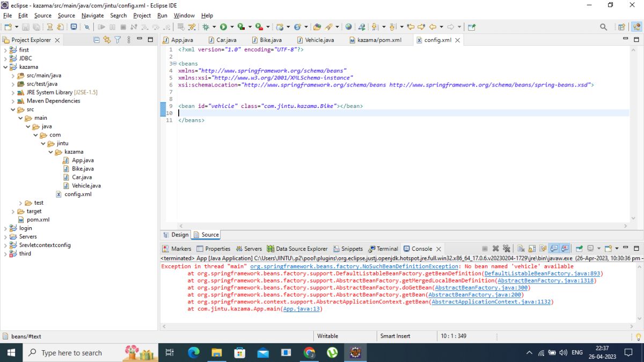Expand the src/main/java folder node
644x362 pixels.
click(13, 76)
